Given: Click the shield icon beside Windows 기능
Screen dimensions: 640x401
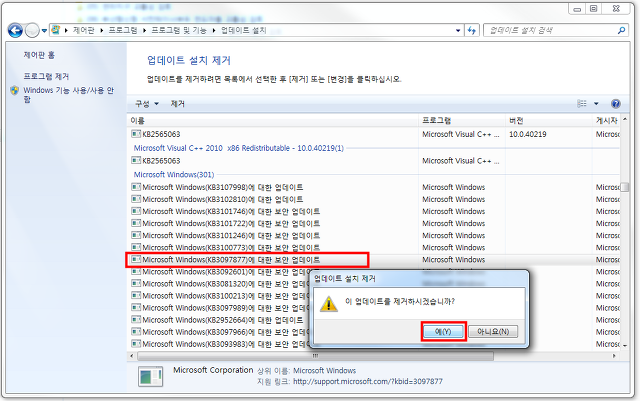Looking at the screenshot, I should pos(15,90).
